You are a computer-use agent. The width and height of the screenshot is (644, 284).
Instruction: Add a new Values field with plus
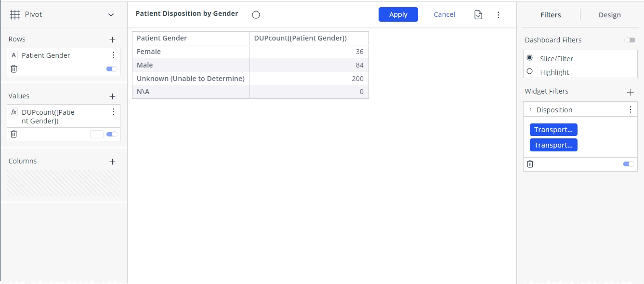coord(112,96)
